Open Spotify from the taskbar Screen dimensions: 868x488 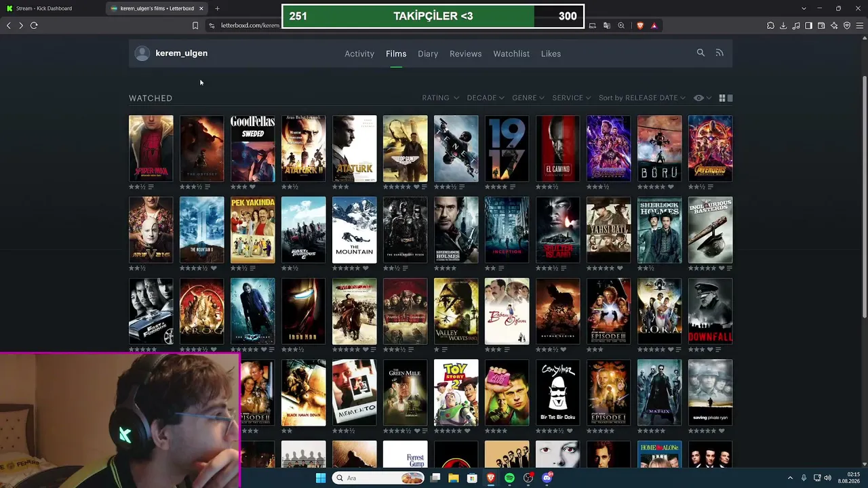pos(509,478)
